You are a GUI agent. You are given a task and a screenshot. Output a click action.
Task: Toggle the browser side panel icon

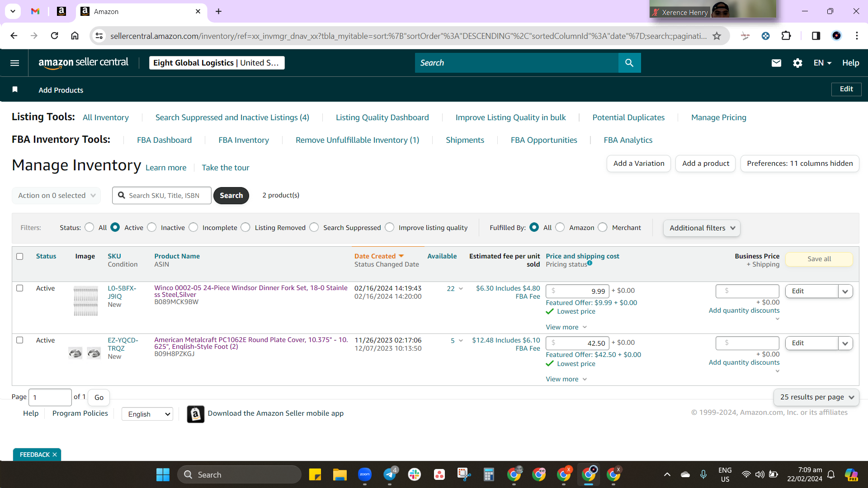click(816, 36)
